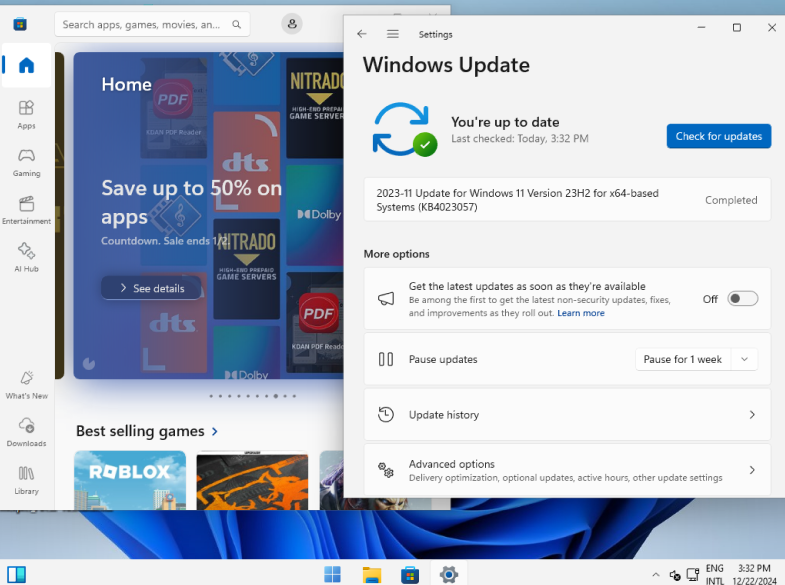
Task: Click the ENG INTL language indicator
Action: click(715, 574)
